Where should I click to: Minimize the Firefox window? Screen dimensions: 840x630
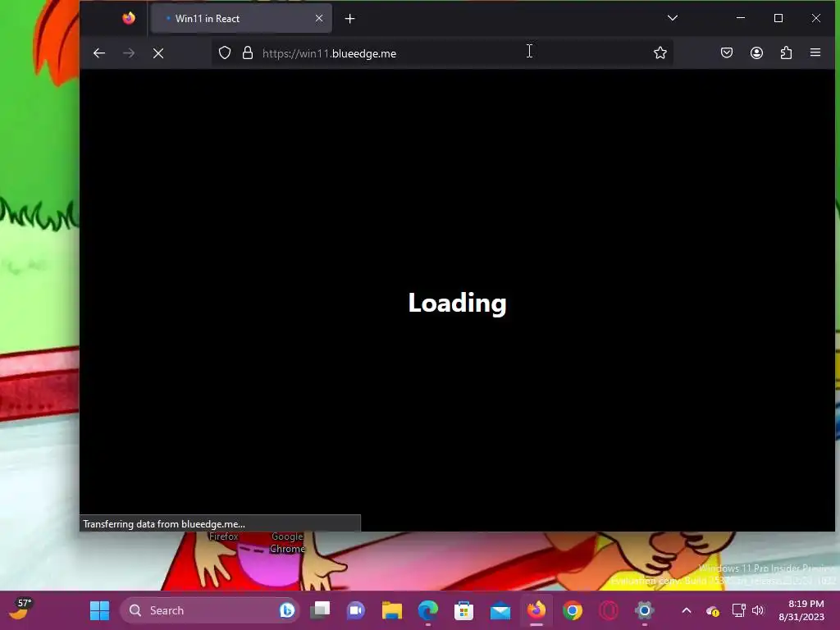pos(741,18)
